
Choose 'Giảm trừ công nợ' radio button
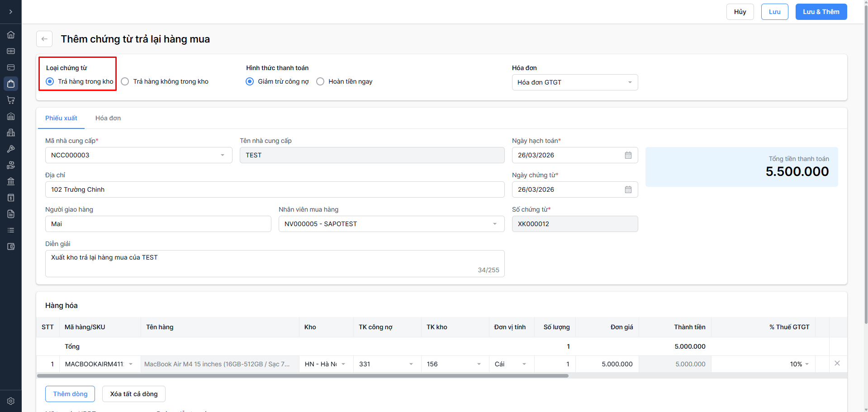tap(250, 81)
